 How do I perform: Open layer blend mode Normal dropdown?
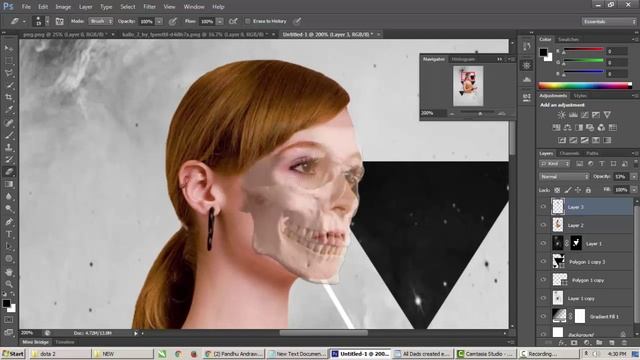coord(564,177)
